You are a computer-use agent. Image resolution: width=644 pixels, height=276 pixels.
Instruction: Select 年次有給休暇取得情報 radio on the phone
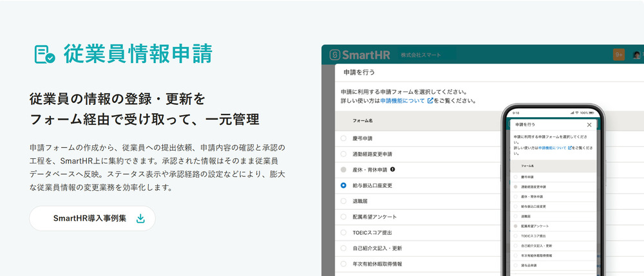[x=515, y=255]
